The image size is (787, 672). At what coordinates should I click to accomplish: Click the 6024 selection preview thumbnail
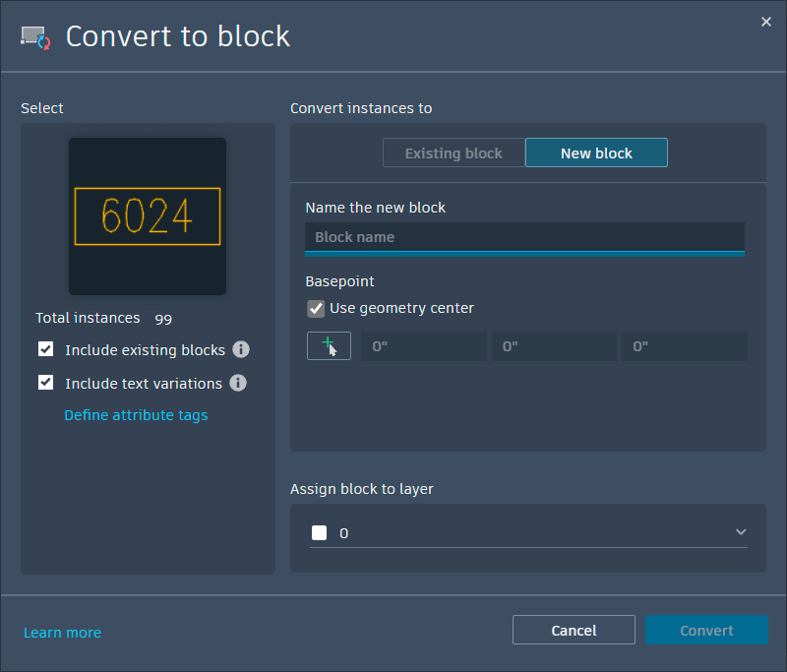(148, 216)
